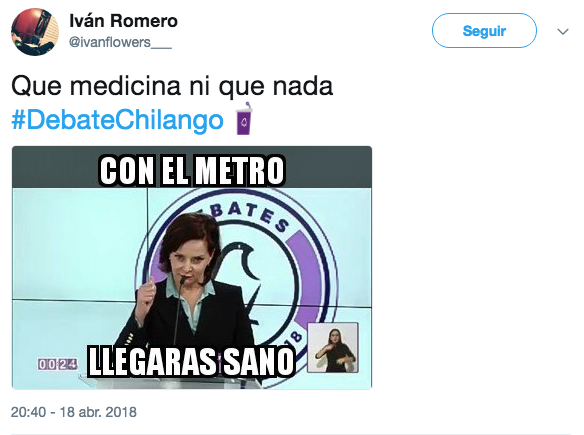
Task: Click the microphone in the meme image
Action: click(x=180, y=311)
